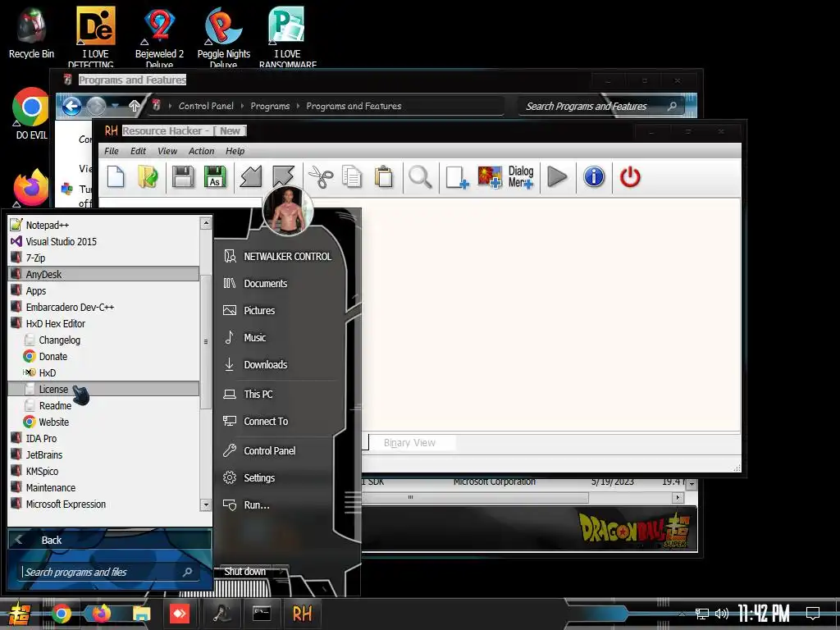Viewport: 840px width, 630px height.
Task: Click New file icon in Resource Hacker toolbar
Action: (116, 177)
